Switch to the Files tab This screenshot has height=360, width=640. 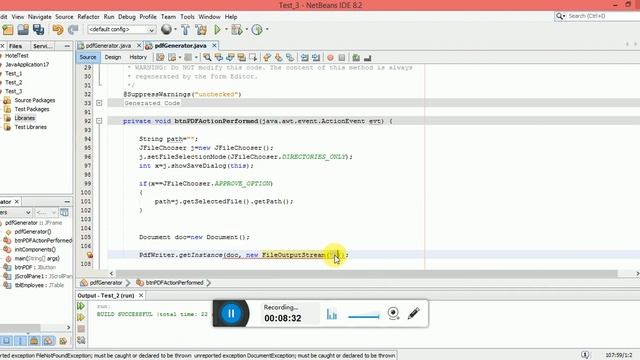click(x=16, y=46)
